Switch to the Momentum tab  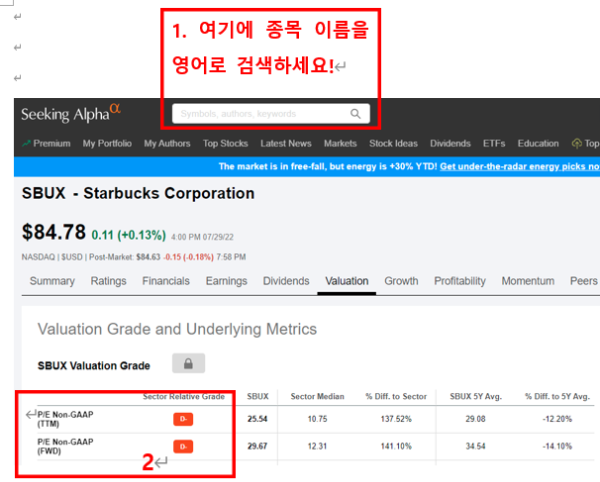528,281
